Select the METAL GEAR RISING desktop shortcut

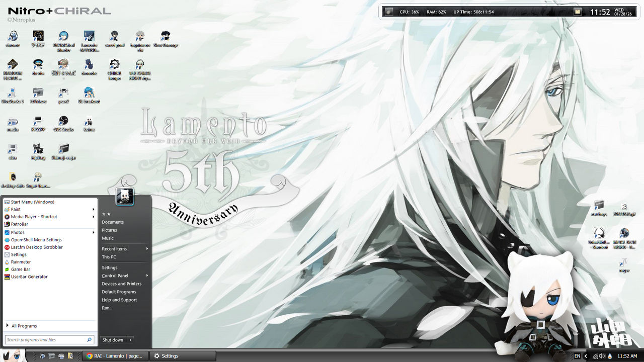(624, 238)
